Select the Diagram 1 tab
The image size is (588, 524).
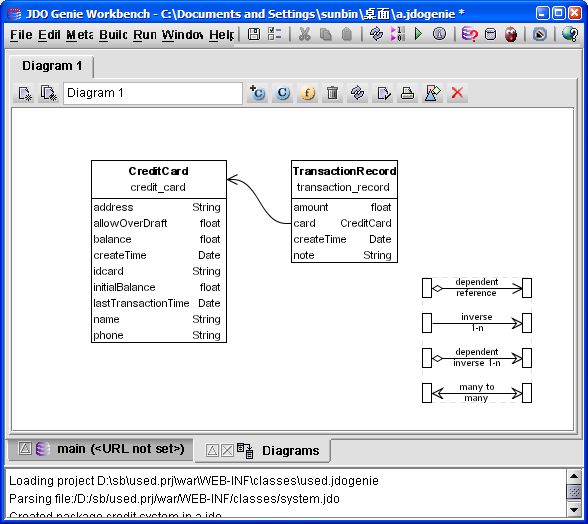coord(52,66)
